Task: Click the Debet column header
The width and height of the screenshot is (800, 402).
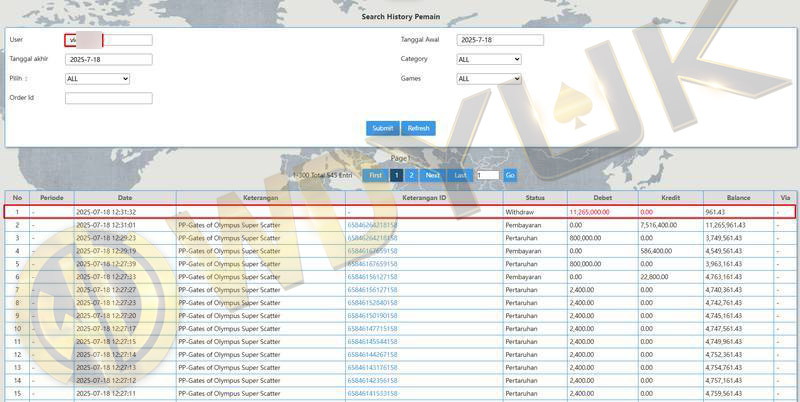Action: 603,197
